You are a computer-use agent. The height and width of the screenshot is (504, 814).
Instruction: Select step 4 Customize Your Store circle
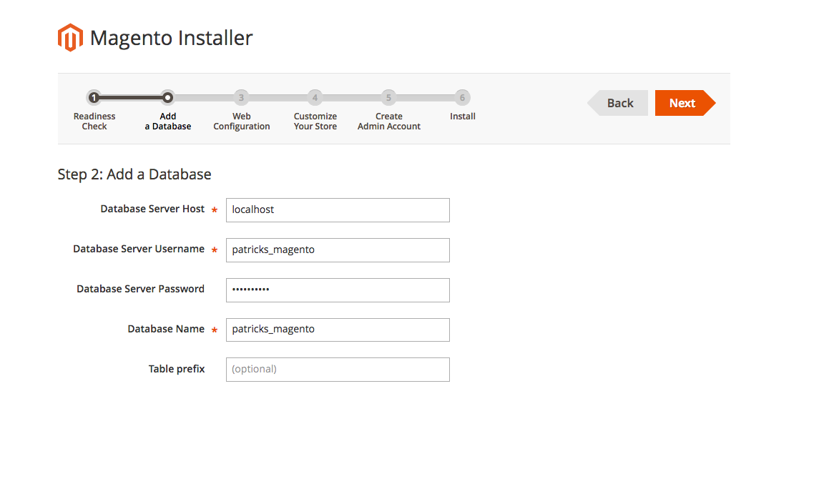click(x=315, y=97)
